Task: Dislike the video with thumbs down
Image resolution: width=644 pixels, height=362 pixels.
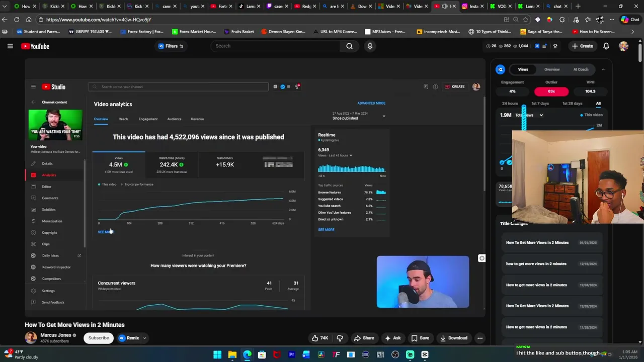Action: tap(340, 338)
